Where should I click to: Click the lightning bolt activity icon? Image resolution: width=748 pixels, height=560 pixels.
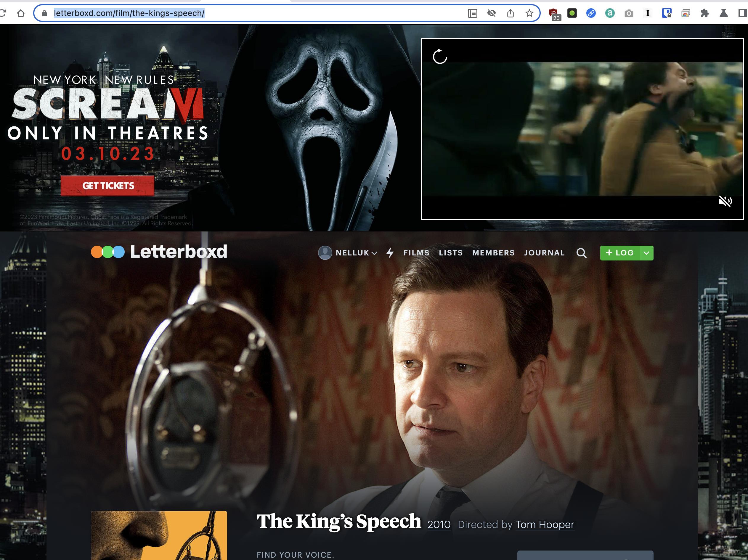(391, 253)
